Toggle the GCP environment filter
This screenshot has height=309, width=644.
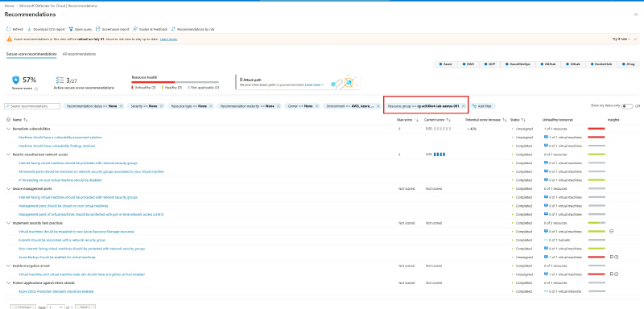coord(489,64)
